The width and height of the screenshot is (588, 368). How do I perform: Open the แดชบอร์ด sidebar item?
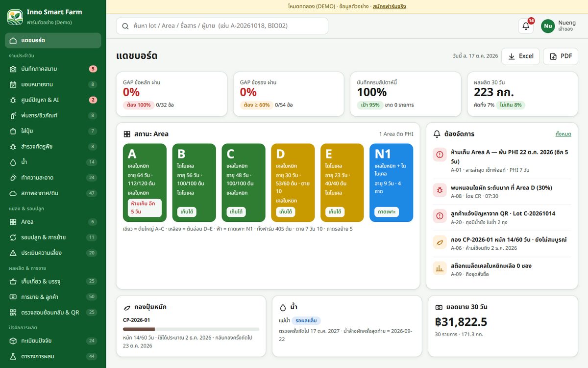[x=53, y=40]
